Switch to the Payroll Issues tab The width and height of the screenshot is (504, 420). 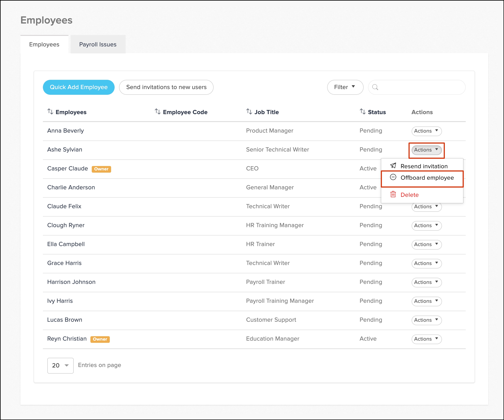coord(98,44)
